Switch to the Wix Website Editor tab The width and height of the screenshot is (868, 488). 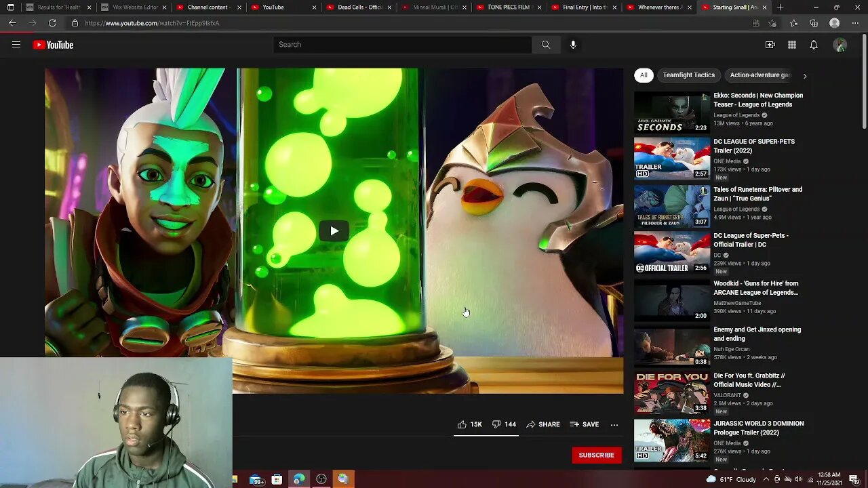click(x=134, y=7)
